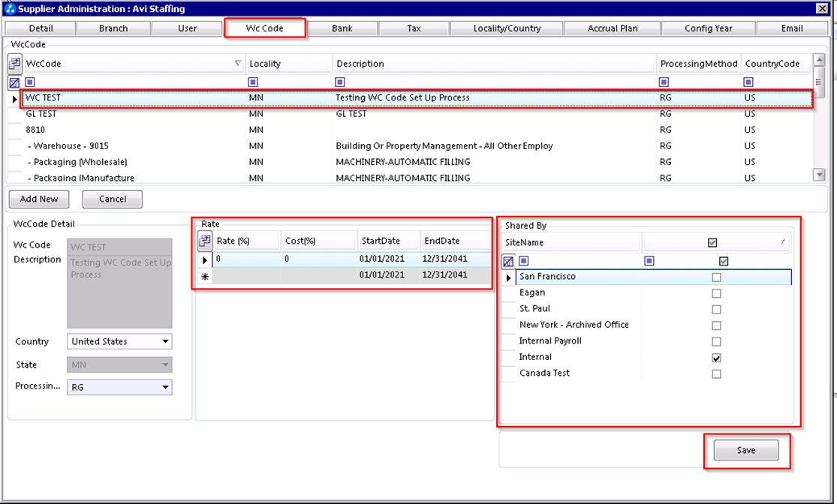Click the filter icon above the Locality column
The image size is (837, 504).
[x=254, y=82]
